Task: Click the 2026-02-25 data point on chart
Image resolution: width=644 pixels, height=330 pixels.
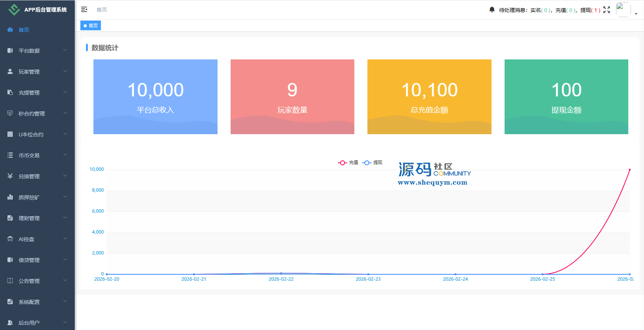Action: [x=542, y=274]
